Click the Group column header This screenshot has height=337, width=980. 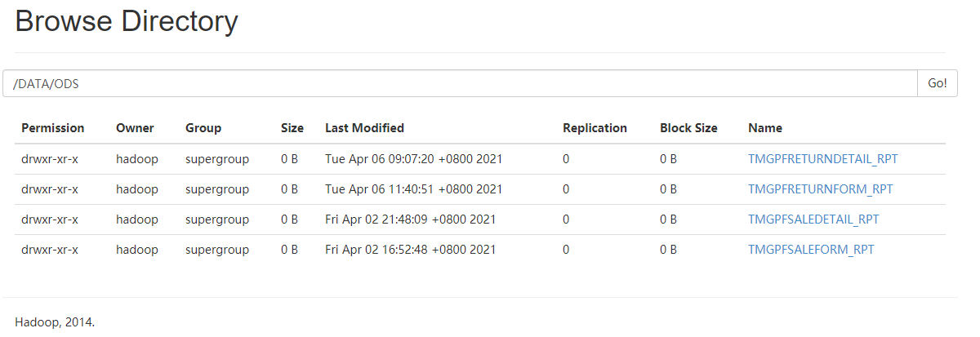[x=203, y=128]
